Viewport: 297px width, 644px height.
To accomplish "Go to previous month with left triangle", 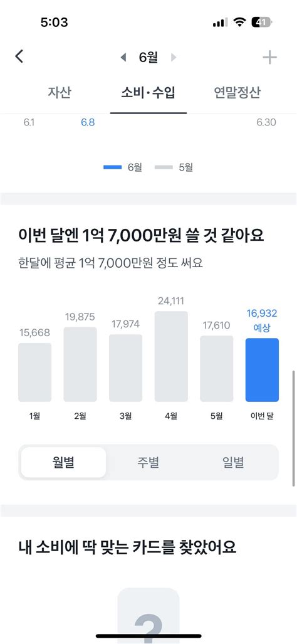I will pyautogui.click(x=123, y=58).
